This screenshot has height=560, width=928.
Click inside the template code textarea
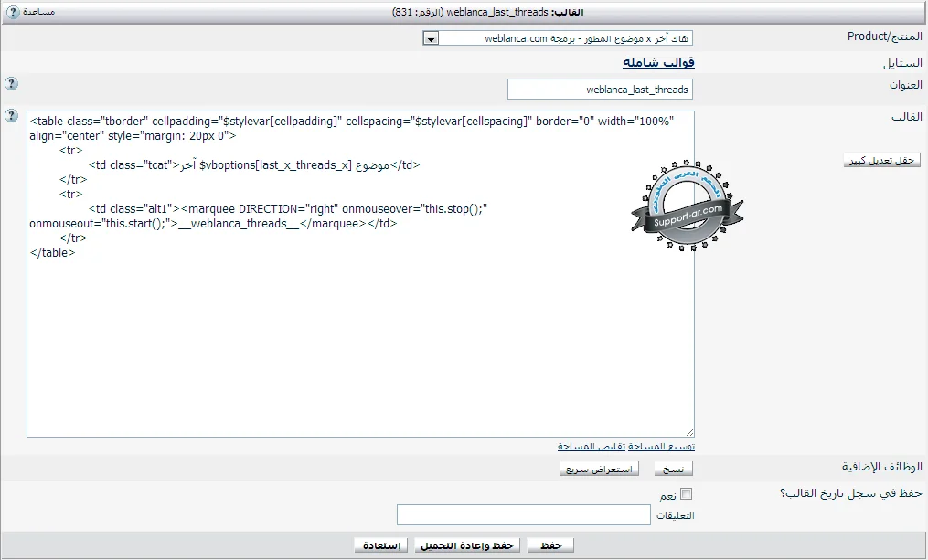(x=360, y=338)
